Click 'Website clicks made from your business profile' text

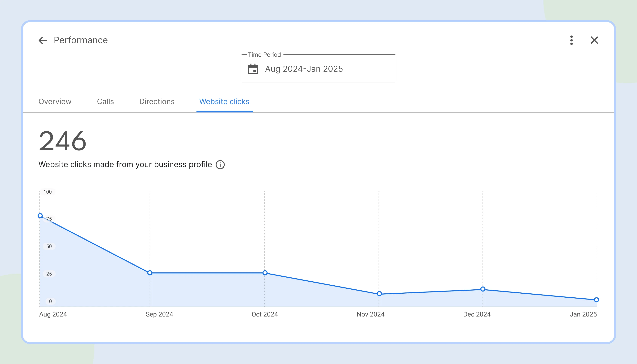[125, 164]
